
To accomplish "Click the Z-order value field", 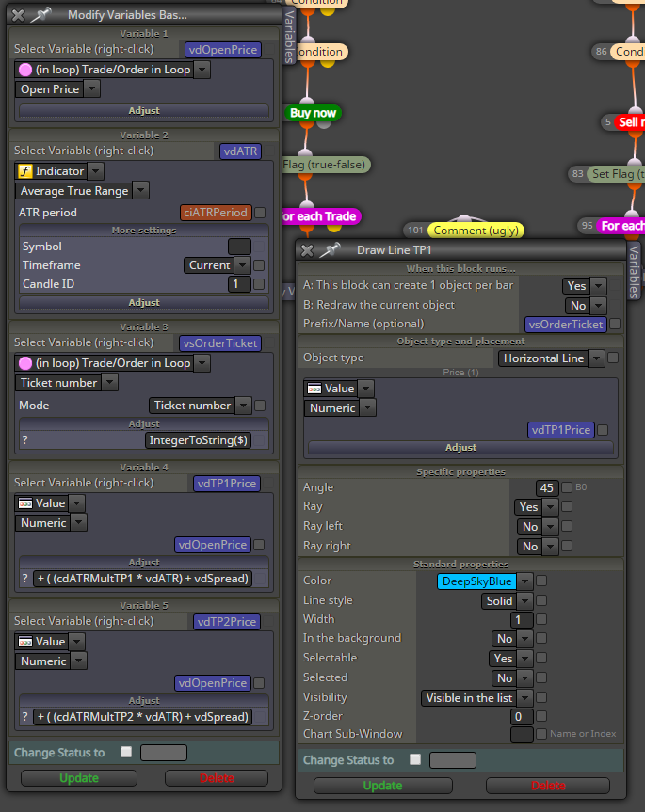I will [522, 717].
